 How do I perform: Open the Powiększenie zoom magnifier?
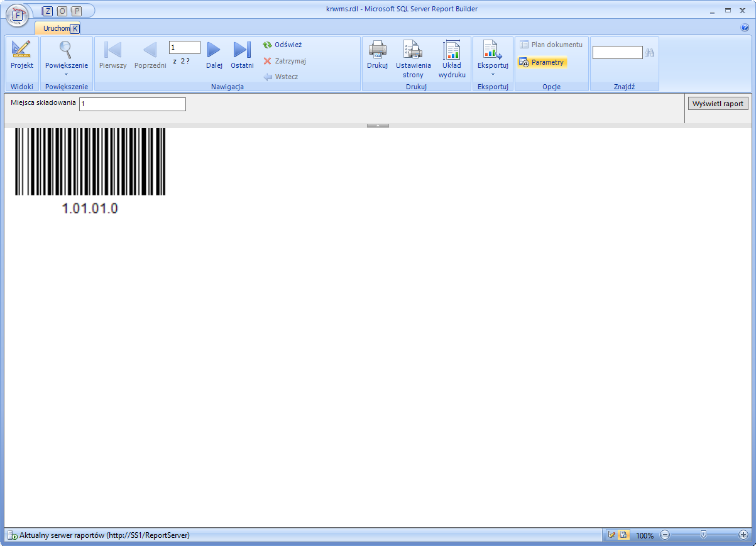tap(66, 49)
